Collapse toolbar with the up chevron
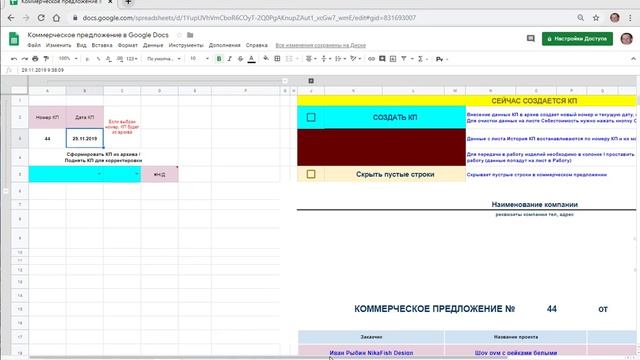The image size is (640, 360). pyautogui.click(x=633, y=59)
